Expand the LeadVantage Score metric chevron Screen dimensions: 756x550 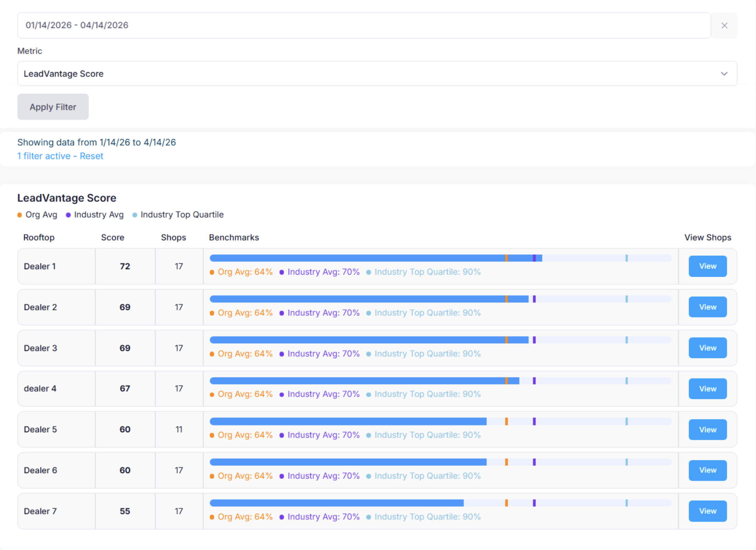tap(724, 74)
